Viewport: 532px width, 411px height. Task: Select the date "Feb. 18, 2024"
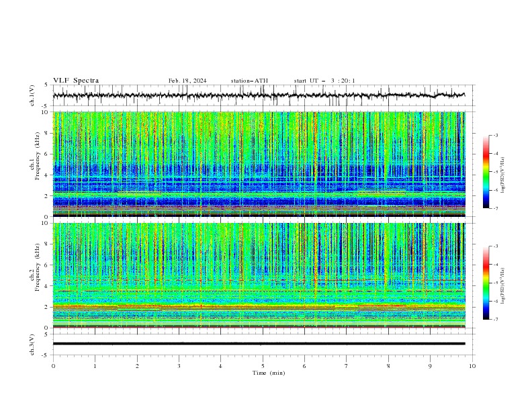(x=187, y=81)
